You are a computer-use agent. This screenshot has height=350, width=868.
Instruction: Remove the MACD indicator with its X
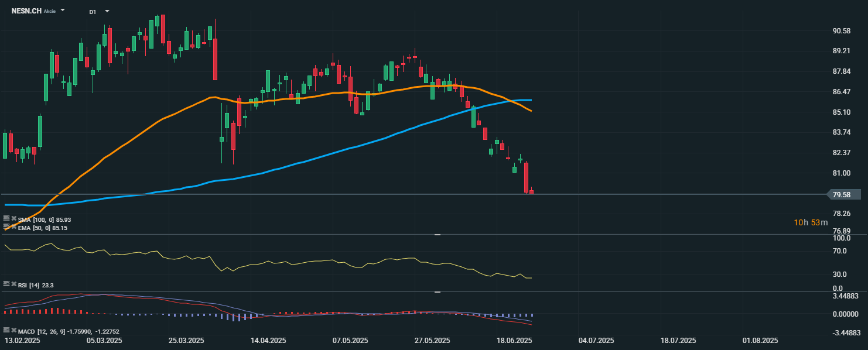coord(14,330)
